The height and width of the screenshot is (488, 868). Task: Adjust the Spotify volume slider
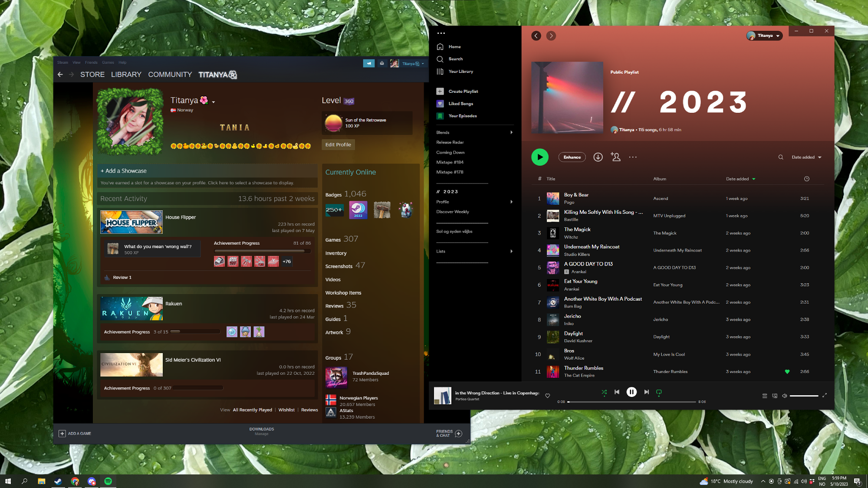(x=804, y=396)
